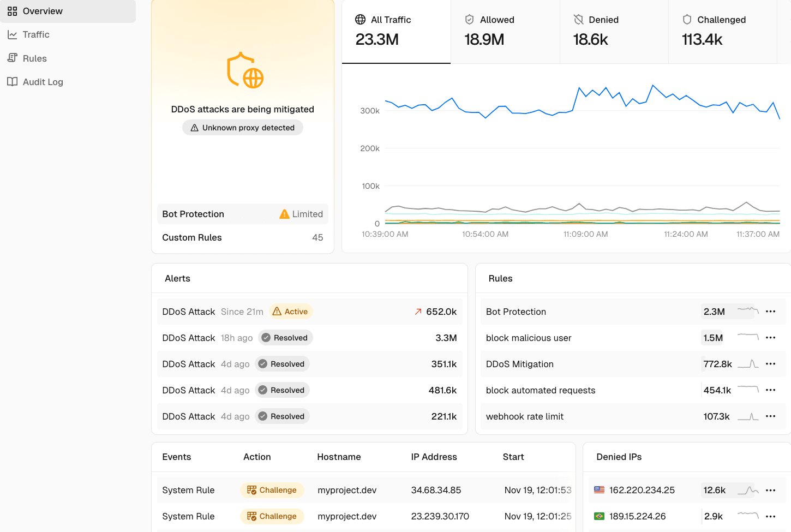Click the globe icon on All Traffic
This screenshot has height=532, width=791.
[360, 19]
